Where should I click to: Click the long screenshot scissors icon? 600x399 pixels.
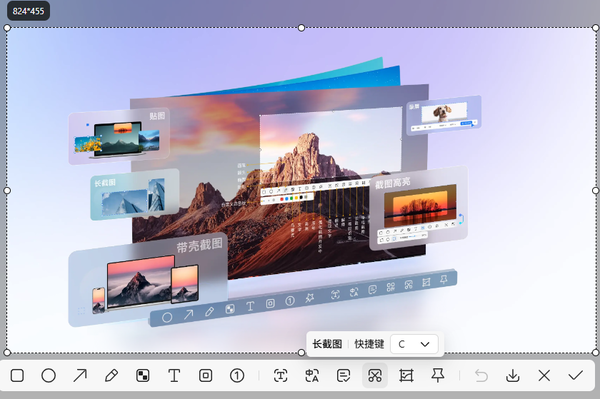pos(375,376)
